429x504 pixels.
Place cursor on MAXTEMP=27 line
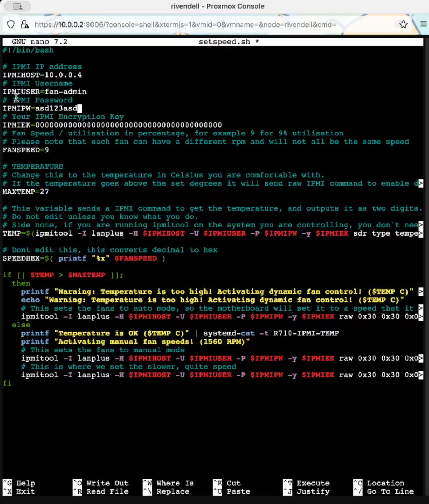point(26,192)
